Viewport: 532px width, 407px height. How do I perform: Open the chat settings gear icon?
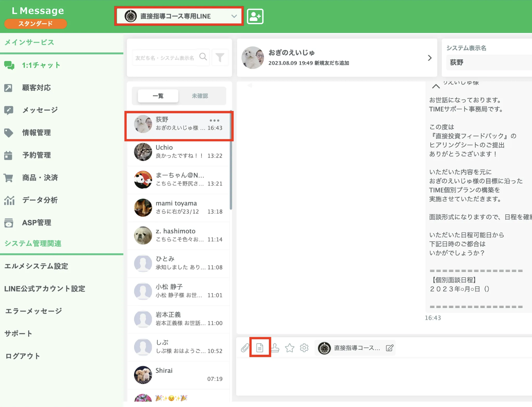pyautogui.click(x=304, y=348)
